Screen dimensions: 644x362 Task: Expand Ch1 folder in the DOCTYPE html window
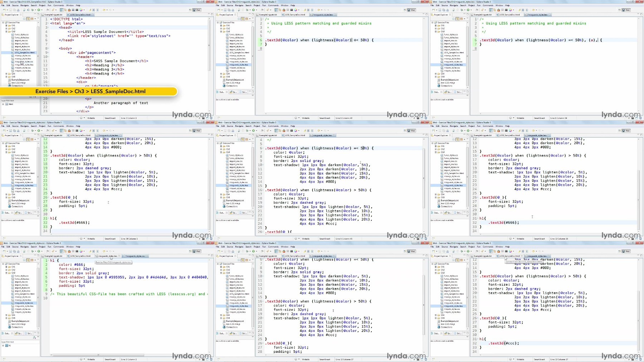coord(6,25)
